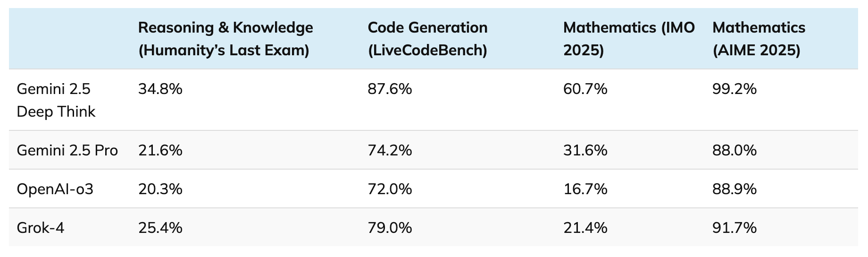Screen dimensions: 868x257
Task: Click Grok-4's 79.0% code score
Action: tap(390, 228)
